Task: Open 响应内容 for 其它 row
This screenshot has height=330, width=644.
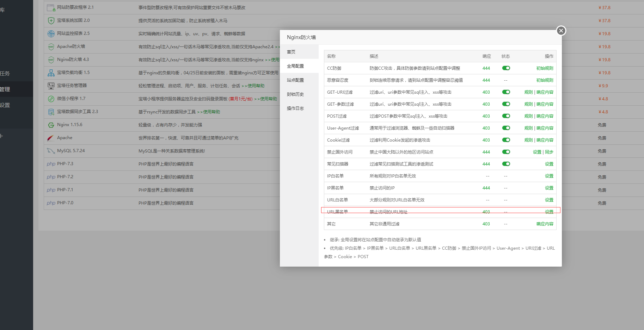Action: click(x=545, y=224)
